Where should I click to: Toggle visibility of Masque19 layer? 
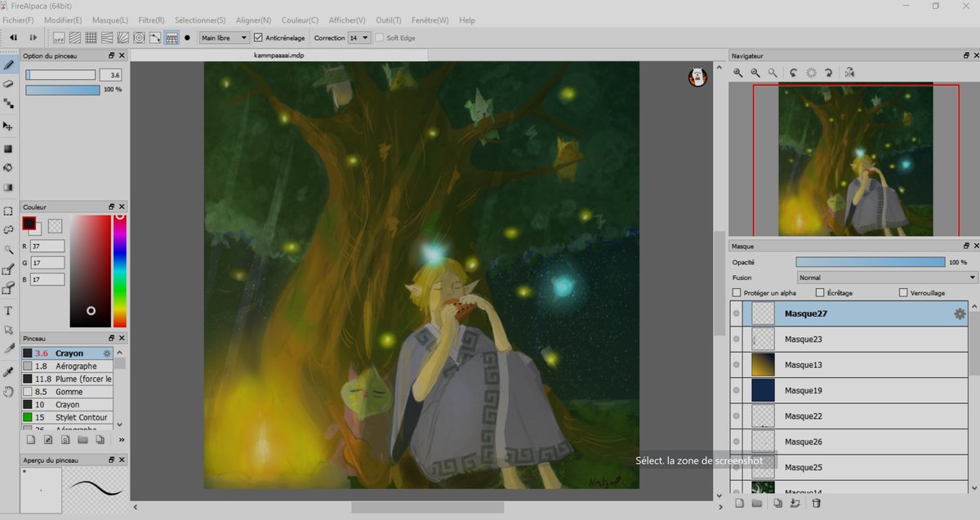(737, 390)
